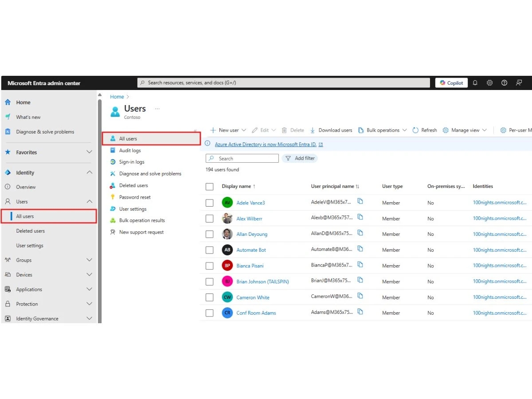Open the notifications bell icon
Viewport: 532px width, 399px height.
tap(475, 83)
